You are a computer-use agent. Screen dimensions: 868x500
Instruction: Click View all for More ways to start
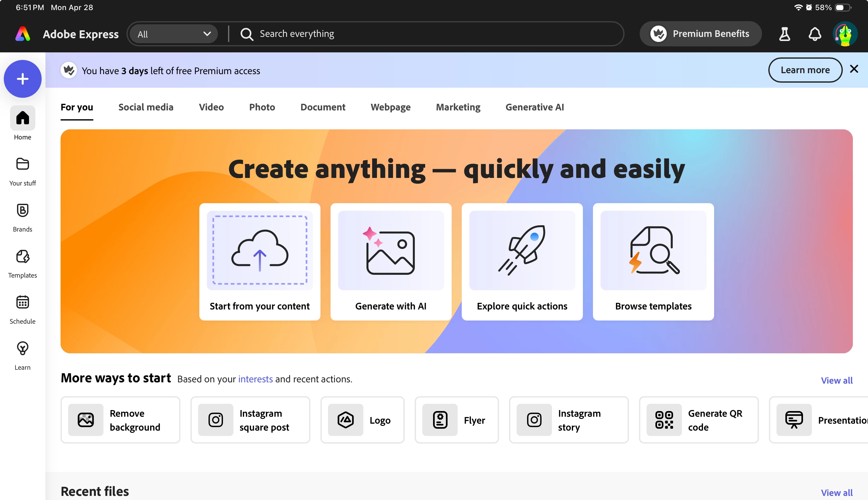[836, 380]
